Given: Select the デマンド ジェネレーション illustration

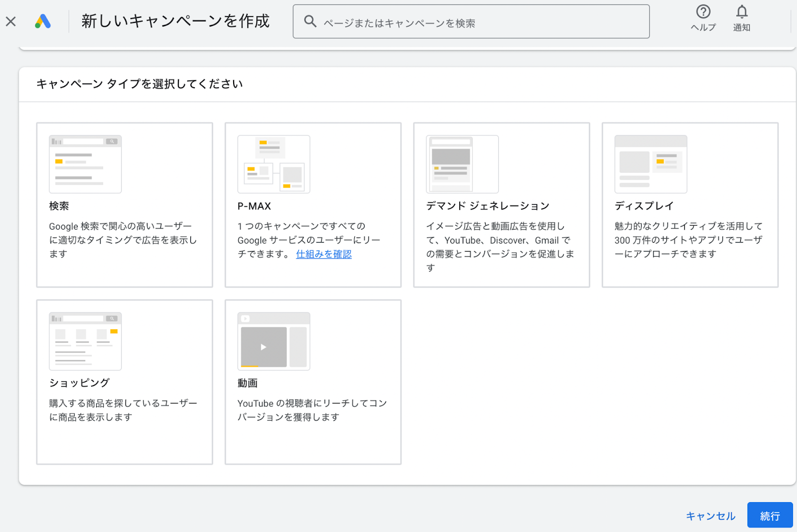Looking at the screenshot, I should 462,164.
